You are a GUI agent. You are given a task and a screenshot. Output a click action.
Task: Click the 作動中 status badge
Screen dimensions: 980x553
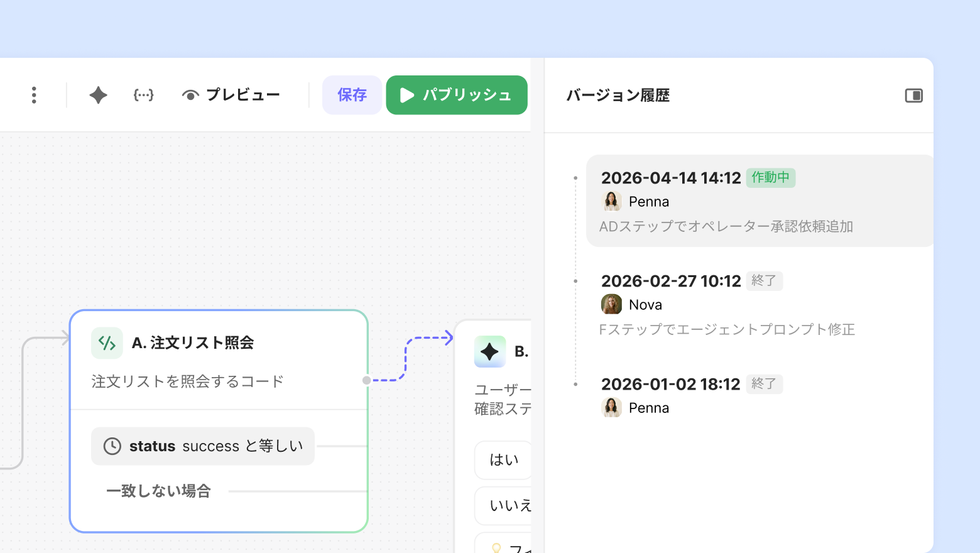pyautogui.click(x=770, y=178)
